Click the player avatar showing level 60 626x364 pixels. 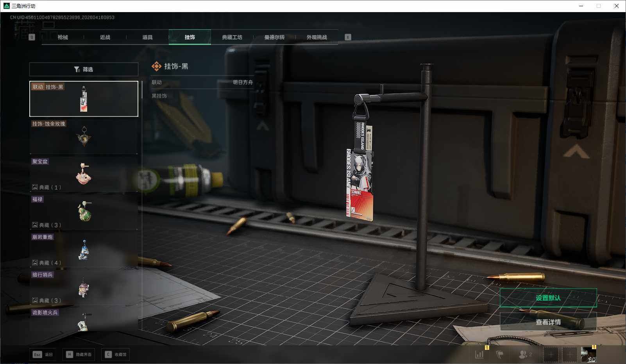[588, 355]
